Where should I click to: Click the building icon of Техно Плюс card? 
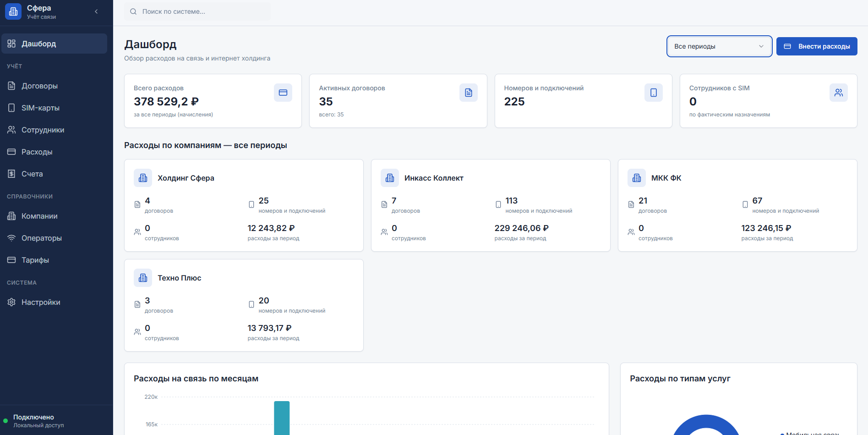tap(143, 278)
